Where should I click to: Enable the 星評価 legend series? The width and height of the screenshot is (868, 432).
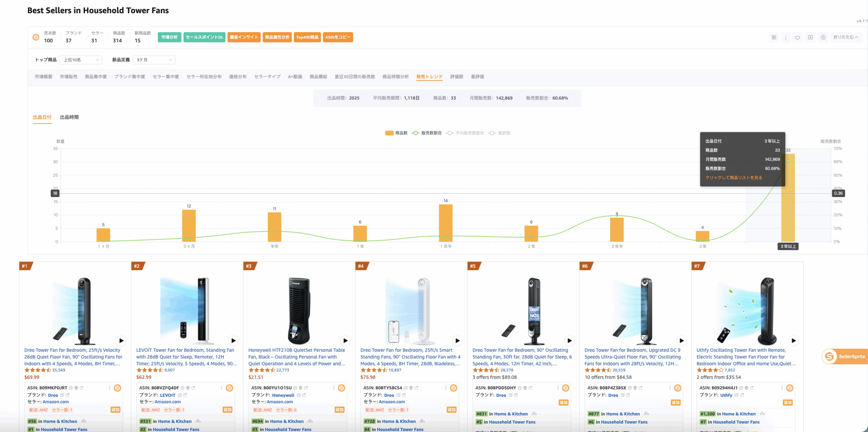tap(499, 133)
